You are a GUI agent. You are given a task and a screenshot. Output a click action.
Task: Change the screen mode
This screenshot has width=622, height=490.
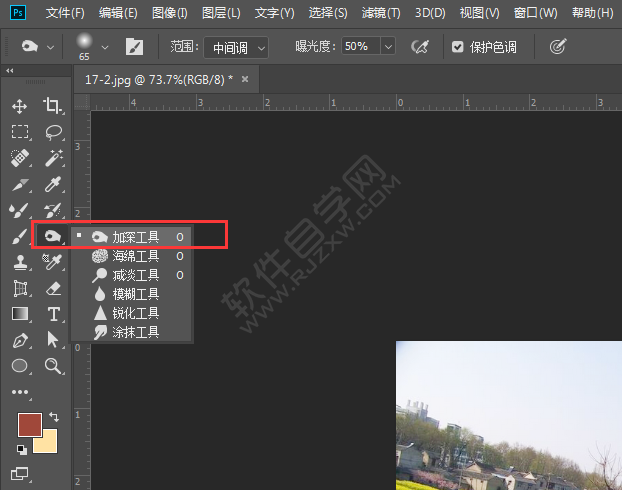pyautogui.click(x=19, y=473)
